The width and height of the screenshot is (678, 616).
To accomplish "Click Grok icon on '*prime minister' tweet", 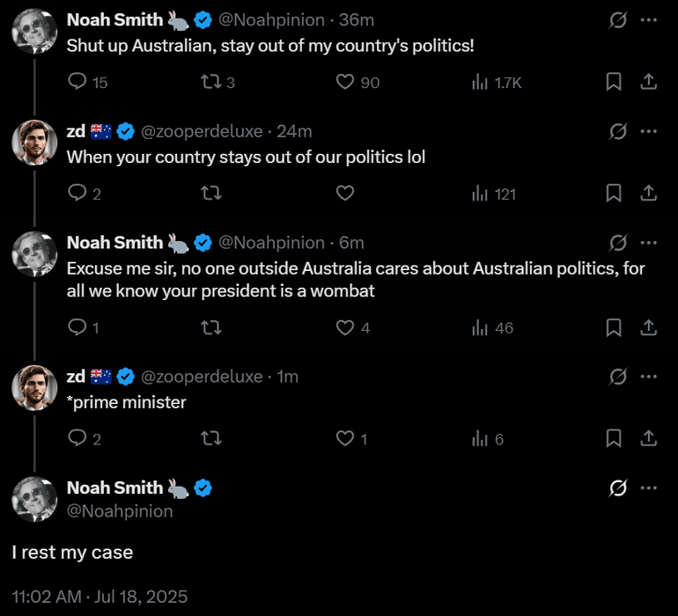I will [618, 377].
